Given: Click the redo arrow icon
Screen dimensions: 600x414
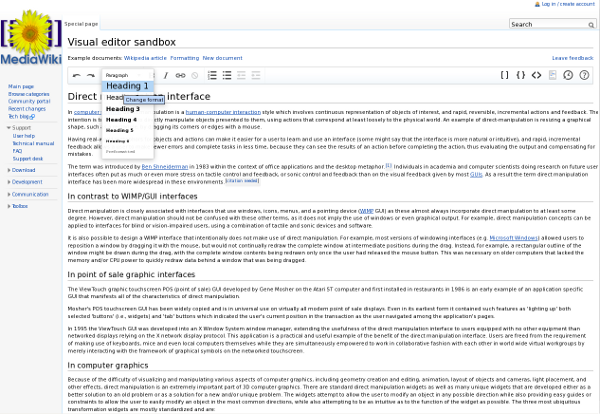Looking at the screenshot, I should click(91, 75).
